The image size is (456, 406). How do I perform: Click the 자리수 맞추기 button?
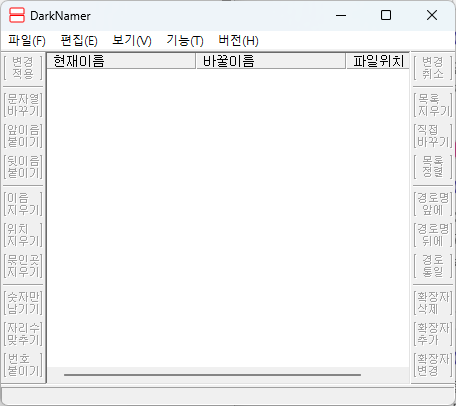tap(23, 334)
